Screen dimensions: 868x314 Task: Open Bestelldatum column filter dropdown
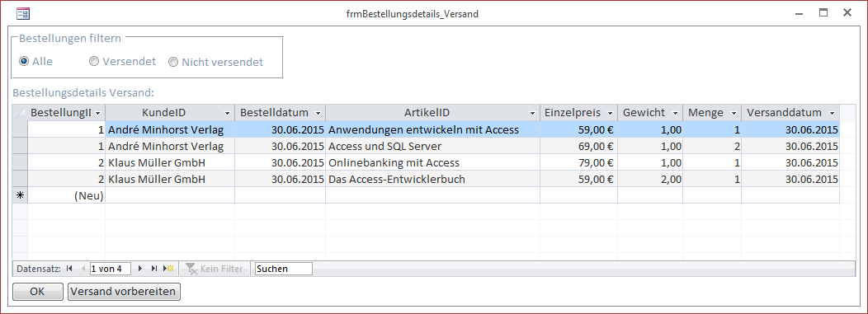[318, 113]
